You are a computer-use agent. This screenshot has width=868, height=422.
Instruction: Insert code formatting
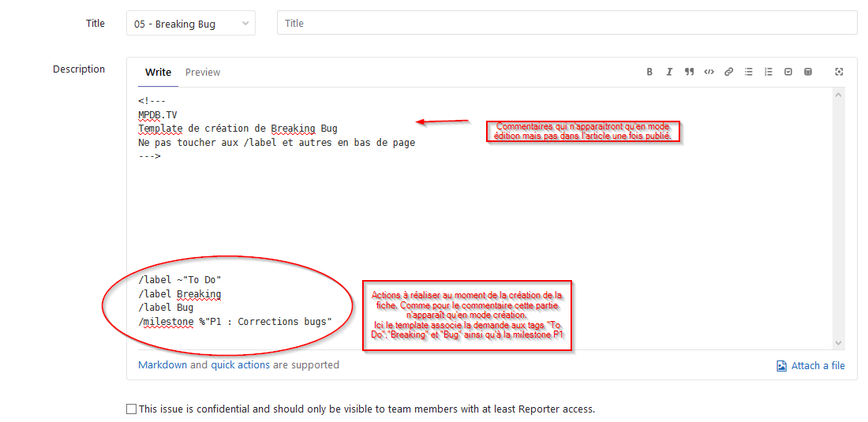pos(709,72)
